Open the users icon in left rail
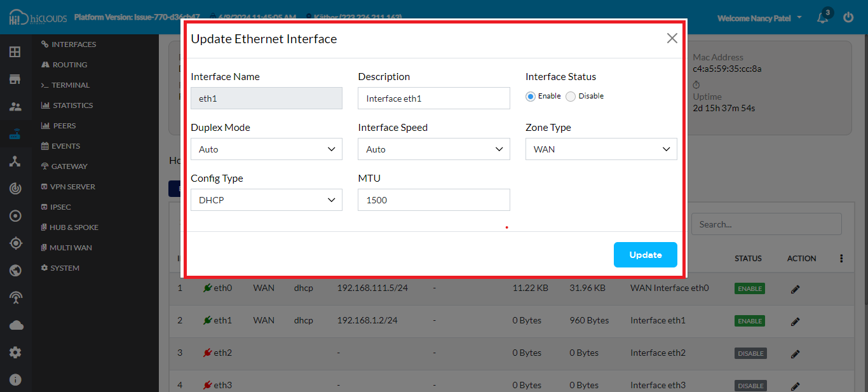Screen dimensions: 868x392 coord(15,107)
